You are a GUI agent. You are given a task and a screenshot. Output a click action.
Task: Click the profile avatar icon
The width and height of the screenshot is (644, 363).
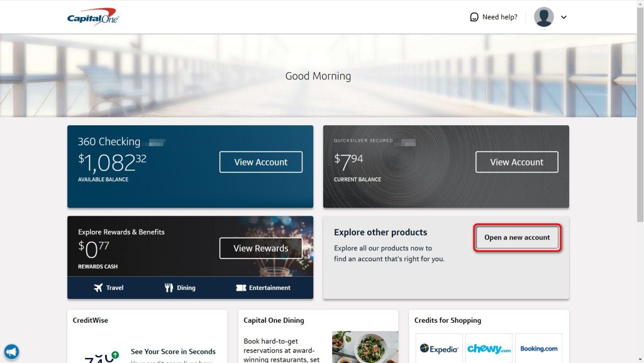tap(544, 17)
